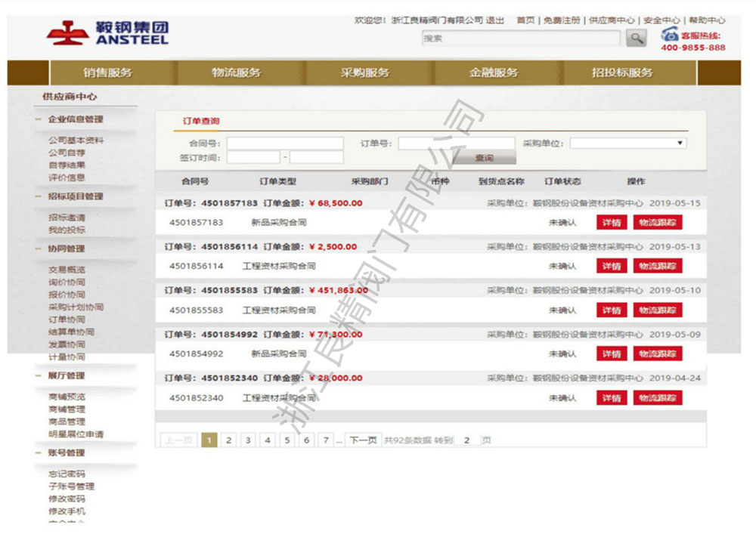Focus the 合同号 input field
Image resolution: width=756 pixels, height=534 pixels.
click(285, 143)
